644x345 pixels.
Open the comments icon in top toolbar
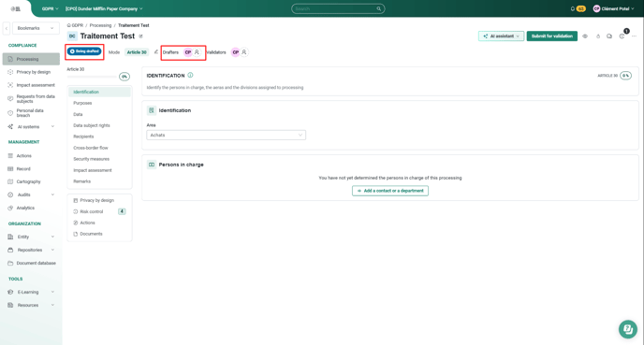click(609, 36)
